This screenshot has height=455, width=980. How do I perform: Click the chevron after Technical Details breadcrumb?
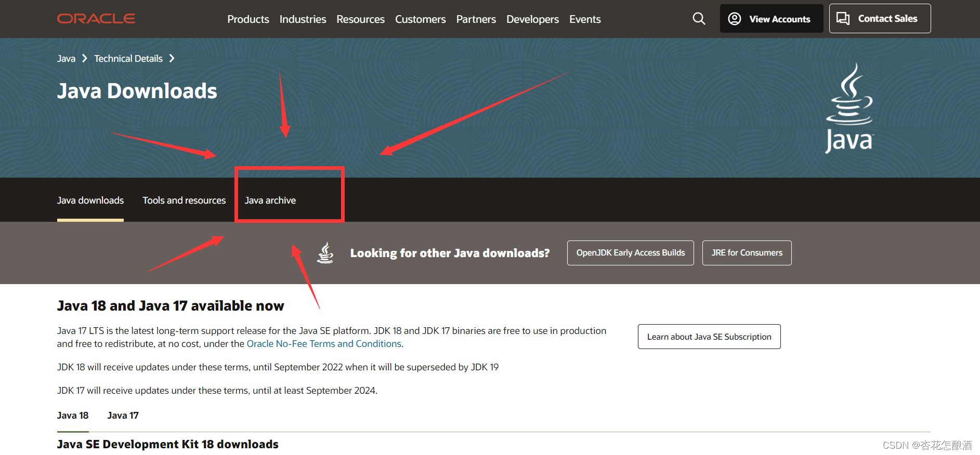[172, 58]
